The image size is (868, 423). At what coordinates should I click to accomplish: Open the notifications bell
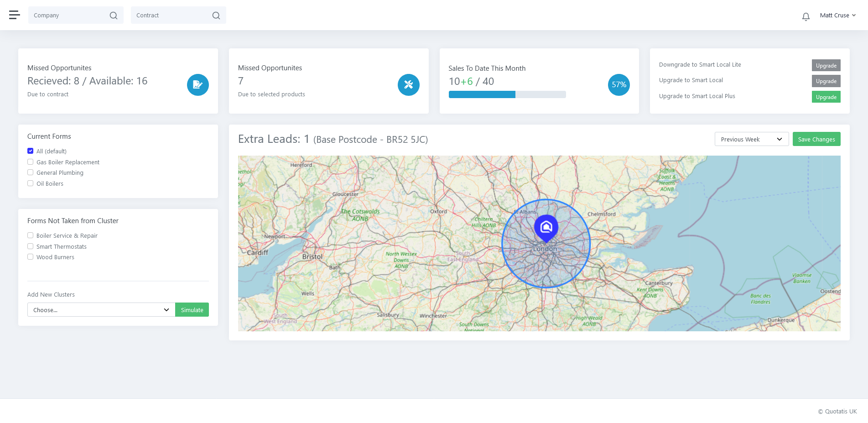point(806,16)
